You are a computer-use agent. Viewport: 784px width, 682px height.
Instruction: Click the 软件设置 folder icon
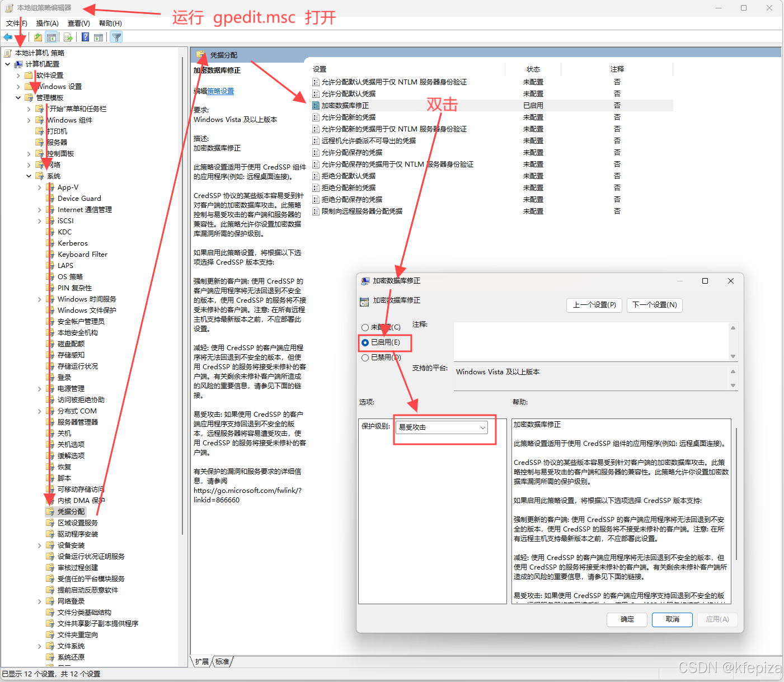click(x=29, y=76)
